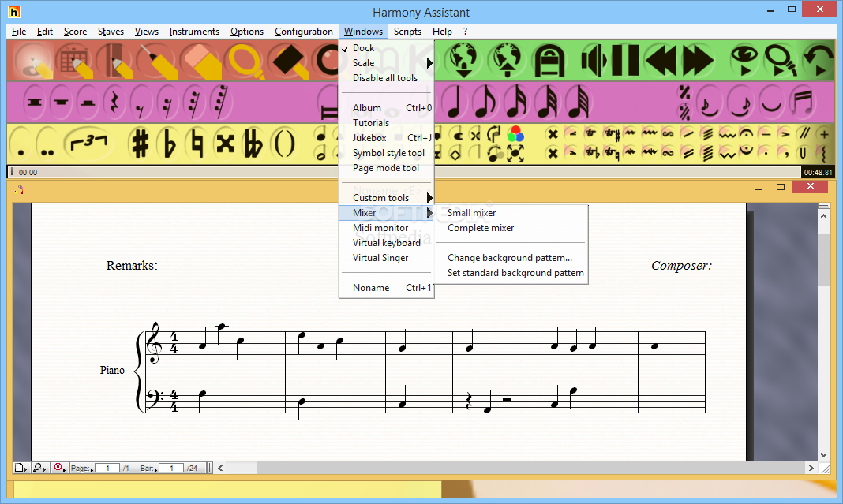Click Disable all tools menu item
Image resolution: width=843 pixels, height=504 pixels.
tap(386, 78)
